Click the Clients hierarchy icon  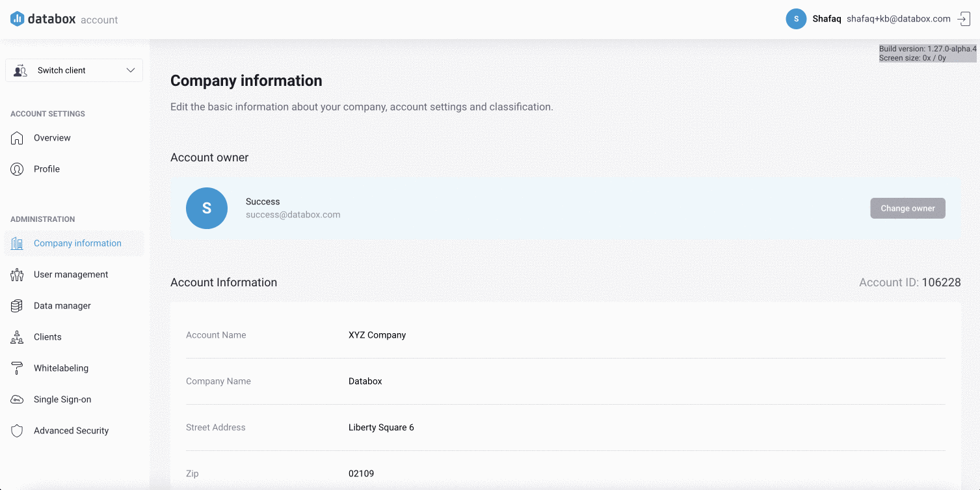[17, 337]
